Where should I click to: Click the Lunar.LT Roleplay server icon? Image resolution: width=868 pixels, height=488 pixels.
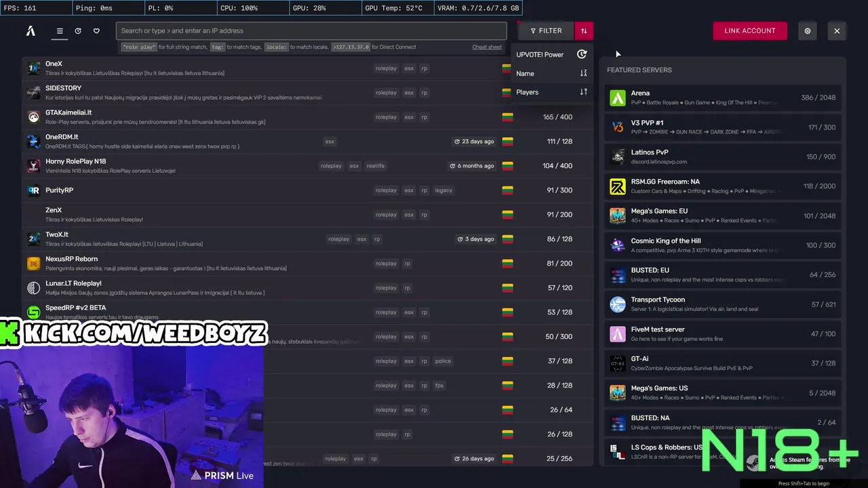pos(33,287)
